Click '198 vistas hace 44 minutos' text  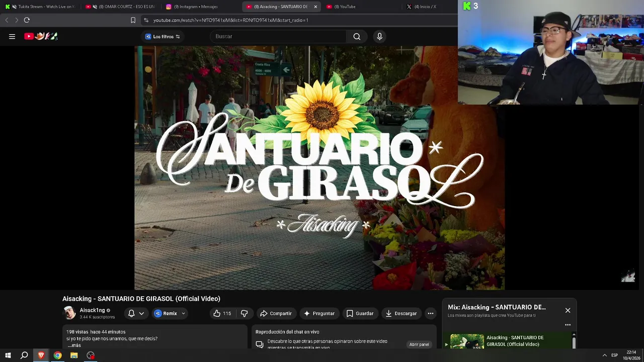[96, 332]
